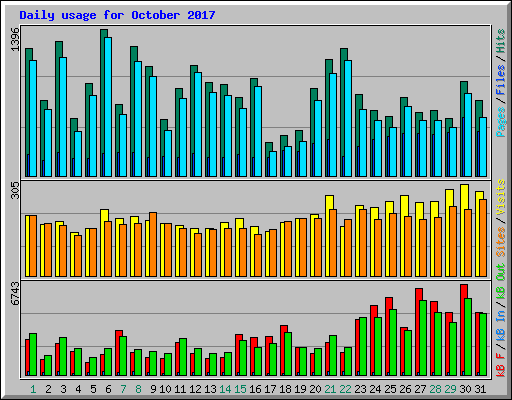Click the 6743 axis value of the bottom chart

click(16, 293)
